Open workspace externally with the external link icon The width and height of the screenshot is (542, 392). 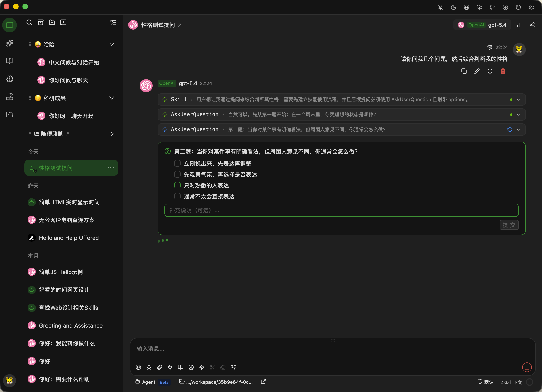click(263, 382)
